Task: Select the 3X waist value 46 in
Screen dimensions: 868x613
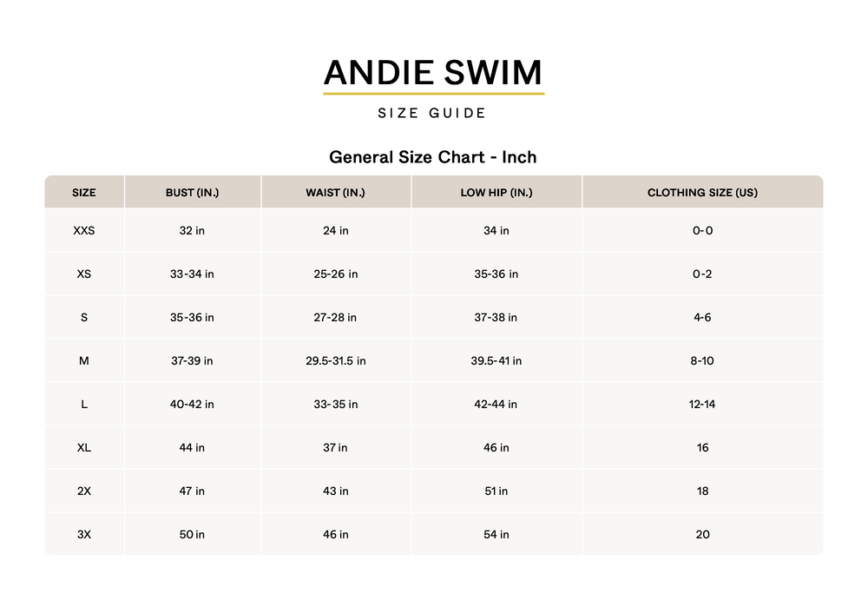Action: (x=335, y=534)
